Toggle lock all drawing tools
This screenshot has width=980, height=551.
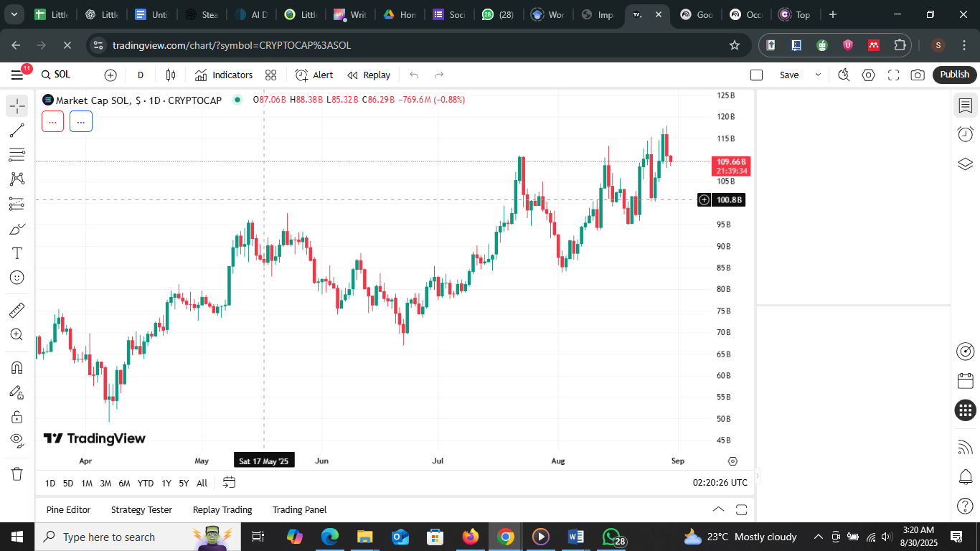point(17,416)
